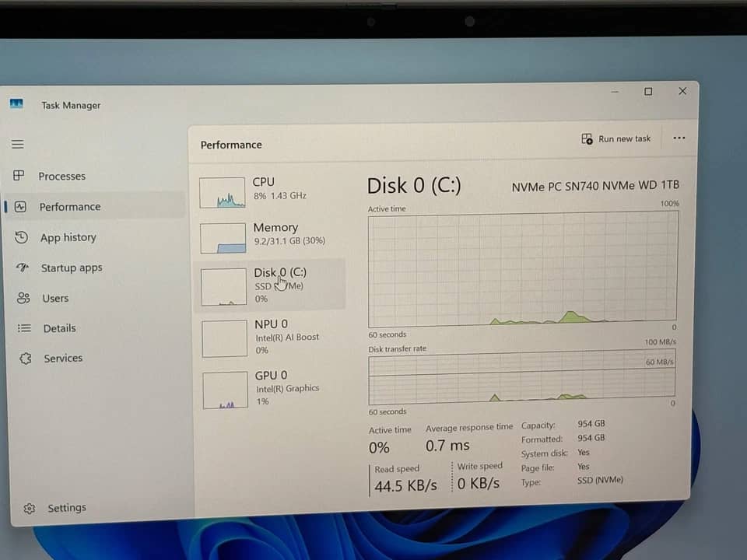
Task: Click the Run new task icon
Action: point(587,138)
